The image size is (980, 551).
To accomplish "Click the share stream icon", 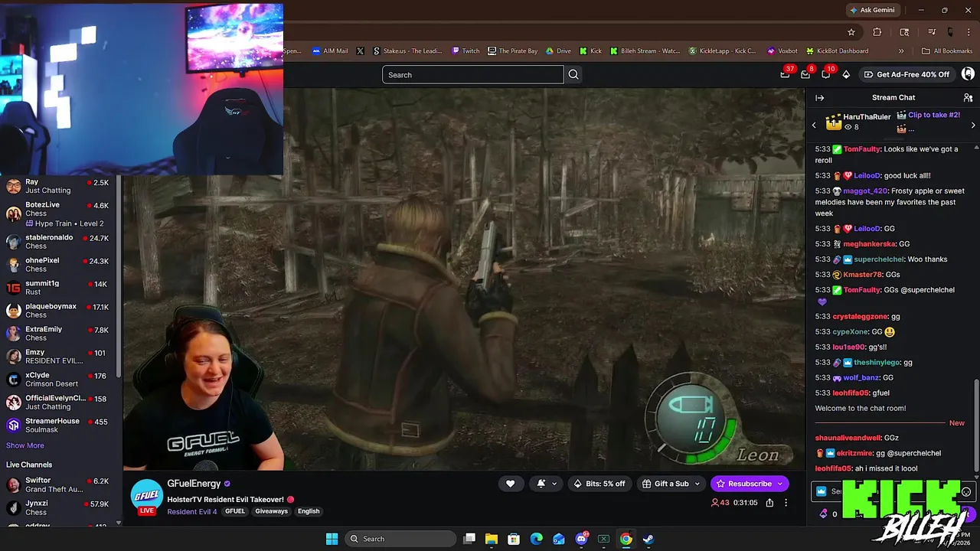I will click(x=769, y=503).
